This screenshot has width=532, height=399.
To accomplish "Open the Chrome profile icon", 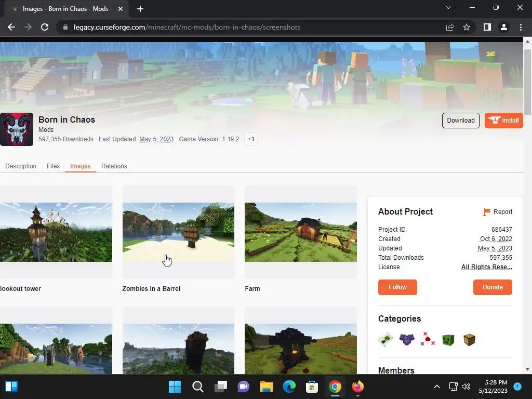I will (x=504, y=27).
